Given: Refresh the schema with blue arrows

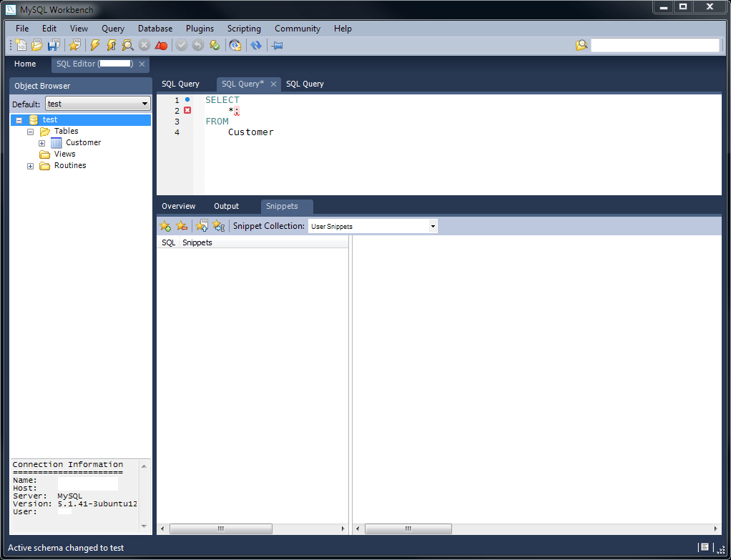Looking at the screenshot, I should pos(256,45).
